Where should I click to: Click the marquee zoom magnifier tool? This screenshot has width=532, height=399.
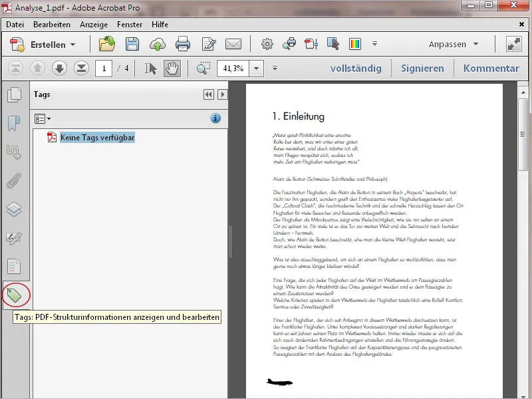pyautogui.click(x=203, y=68)
